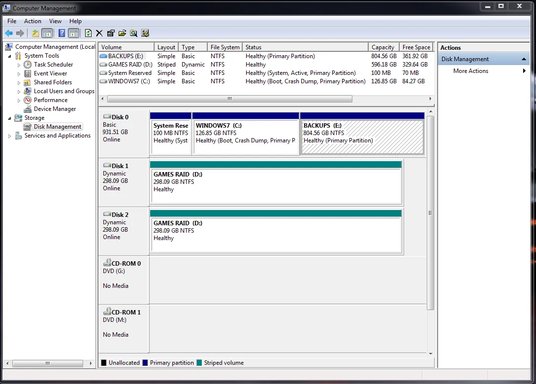Open the File menu

click(x=12, y=21)
